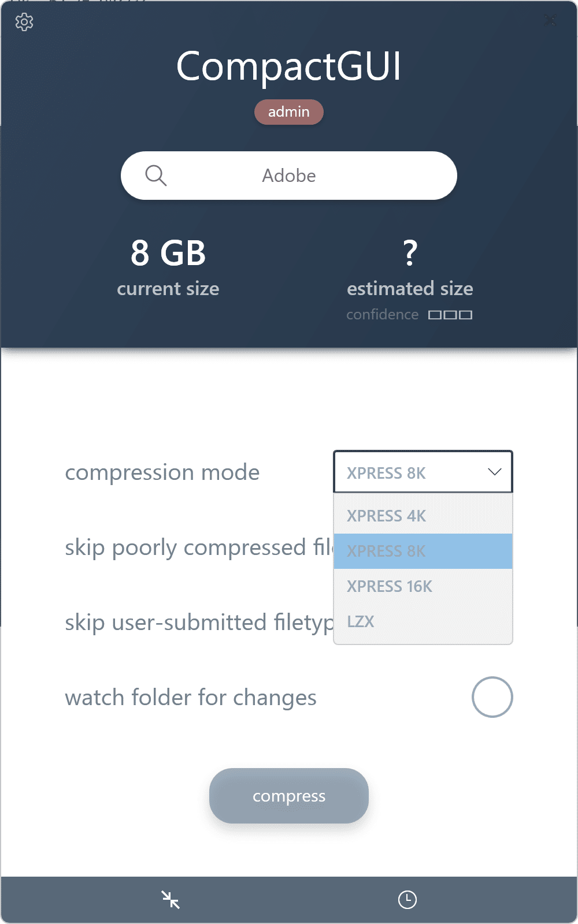Click the admin badge
This screenshot has height=924, width=578.
tap(289, 112)
